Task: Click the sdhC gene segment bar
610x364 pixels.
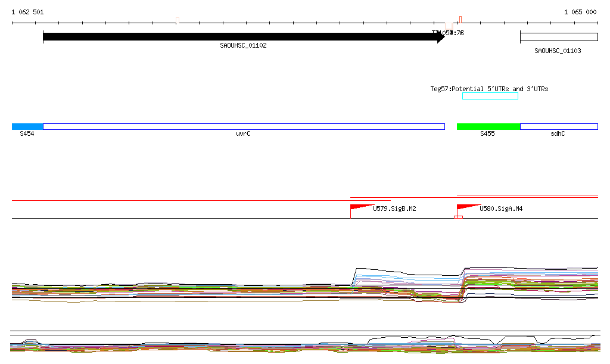Action: pyautogui.click(x=558, y=126)
